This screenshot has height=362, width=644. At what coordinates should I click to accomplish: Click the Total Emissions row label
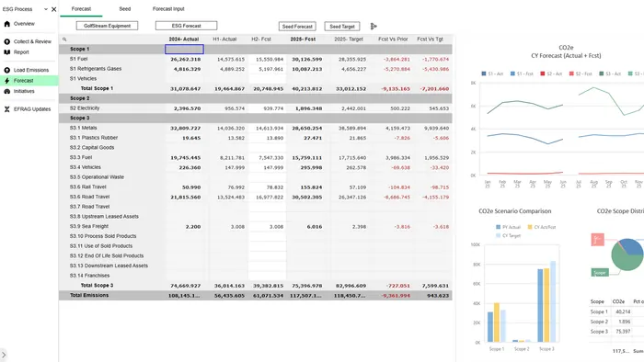[x=89, y=295]
